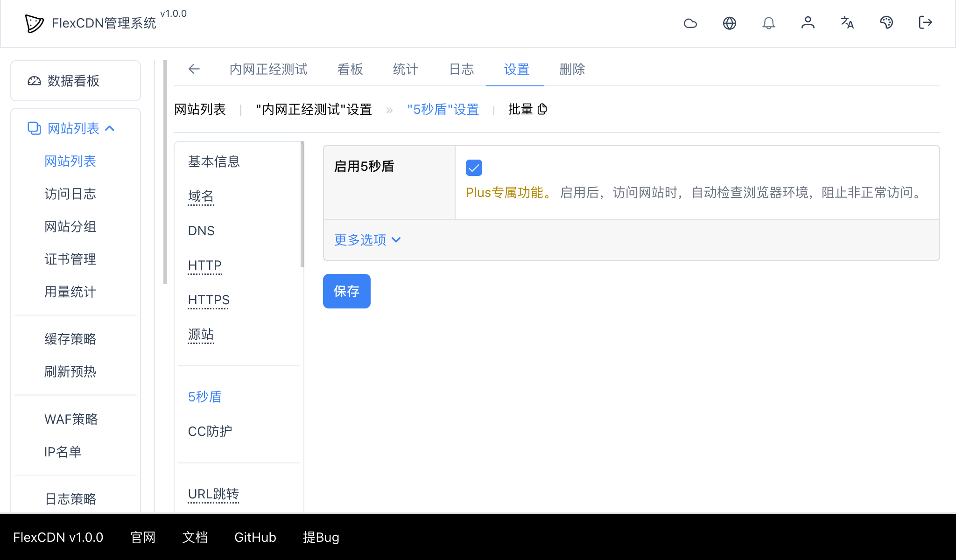
Task: Click FlexCDN v1.0.0 footer text
Action: 58,537
